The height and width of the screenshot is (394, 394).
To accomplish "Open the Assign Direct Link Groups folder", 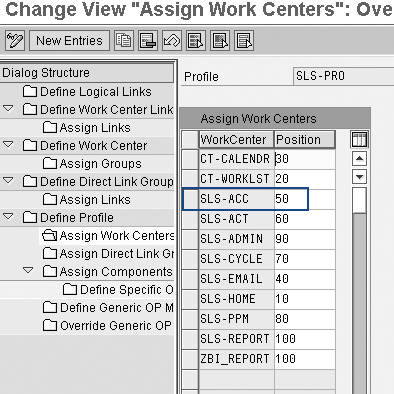I will pyautogui.click(x=108, y=254).
